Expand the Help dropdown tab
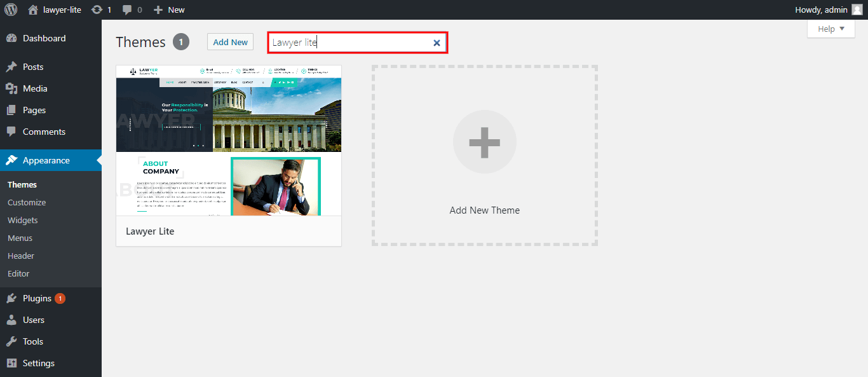 point(831,29)
